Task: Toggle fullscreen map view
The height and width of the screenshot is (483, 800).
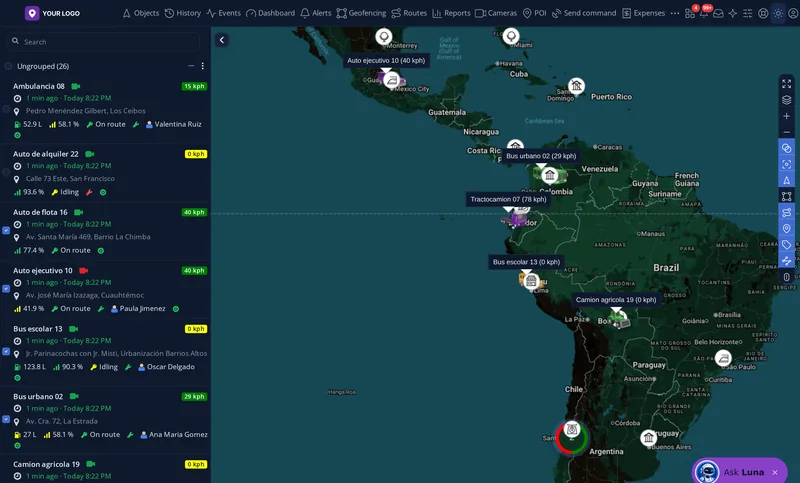Action: (787, 84)
